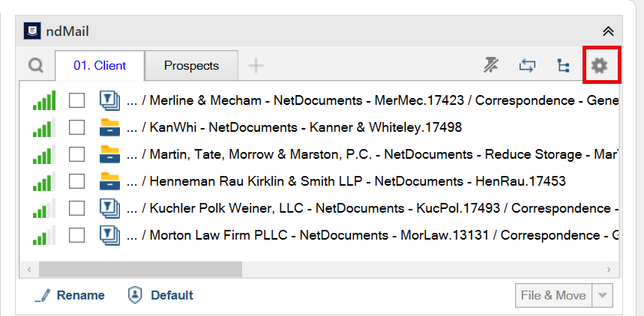644x316 pixels.
Task: Click the two-arrow refresh icon
Action: 527,65
